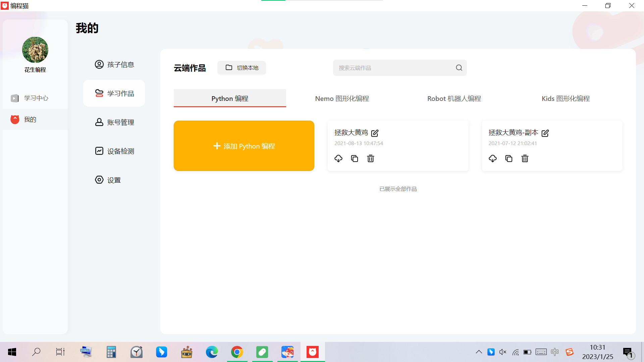The width and height of the screenshot is (644, 362).
Task: Open Windows taskbar search
Action: click(36, 352)
